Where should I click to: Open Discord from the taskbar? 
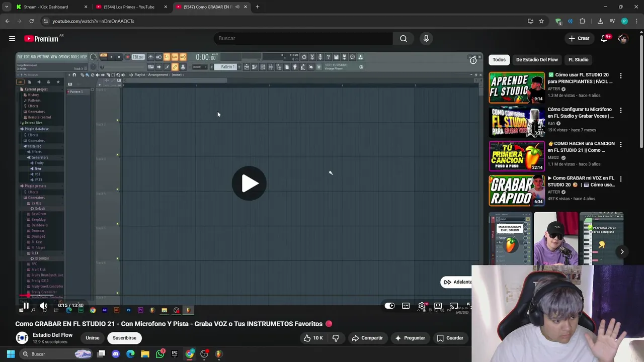point(116,354)
